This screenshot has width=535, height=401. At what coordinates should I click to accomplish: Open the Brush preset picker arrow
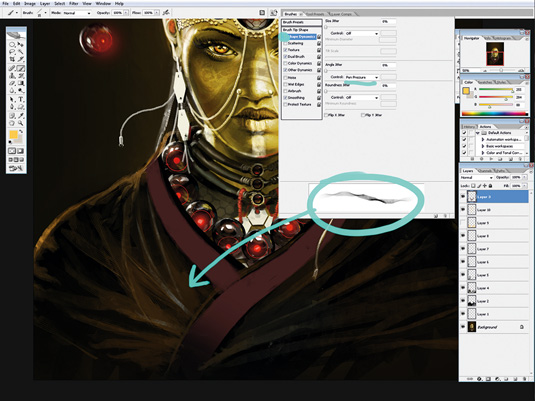click(45, 13)
